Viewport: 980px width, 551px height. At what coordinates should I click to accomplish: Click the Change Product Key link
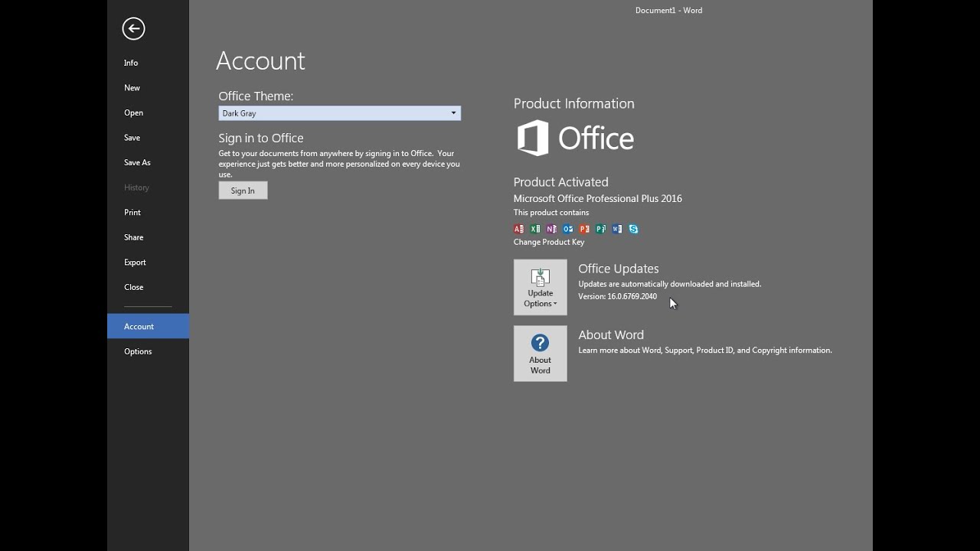coord(549,242)
